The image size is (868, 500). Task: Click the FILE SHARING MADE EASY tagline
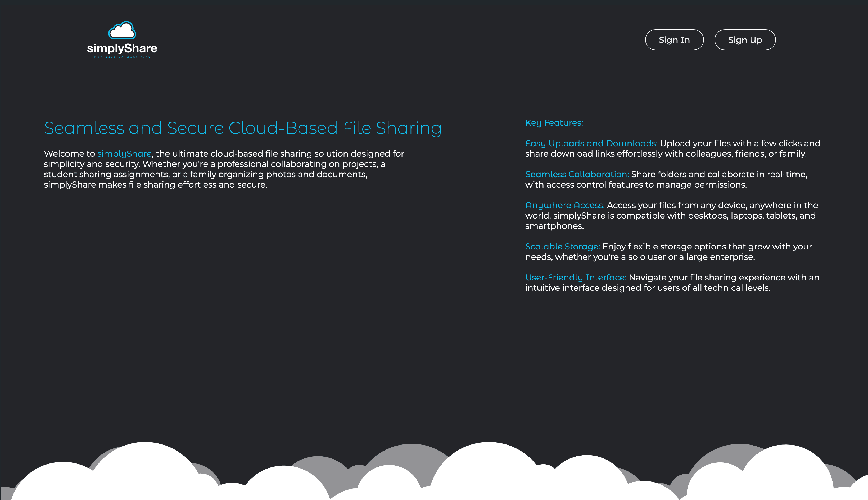122,57
